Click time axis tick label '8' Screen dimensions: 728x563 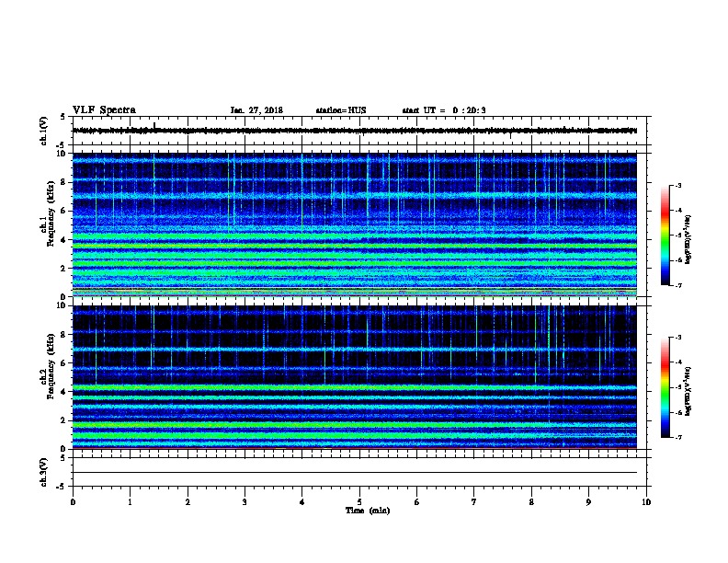(x=531, y=502)
